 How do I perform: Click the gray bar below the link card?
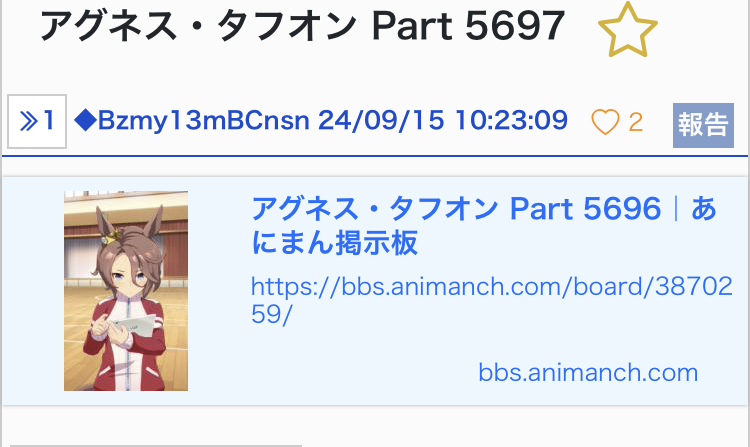[156, 446]
